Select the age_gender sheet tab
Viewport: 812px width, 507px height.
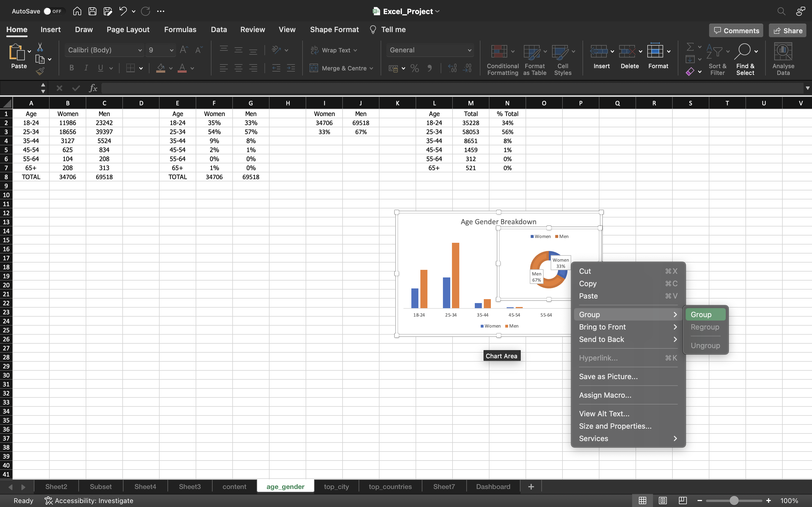285,486
